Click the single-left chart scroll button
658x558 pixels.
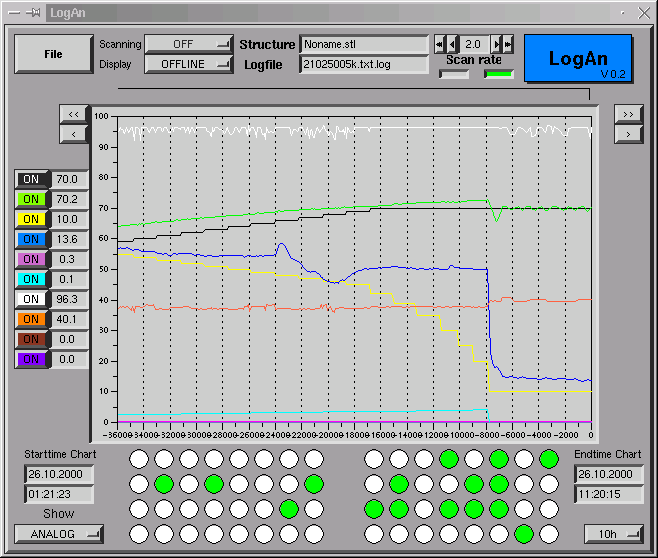click(74, 134)
